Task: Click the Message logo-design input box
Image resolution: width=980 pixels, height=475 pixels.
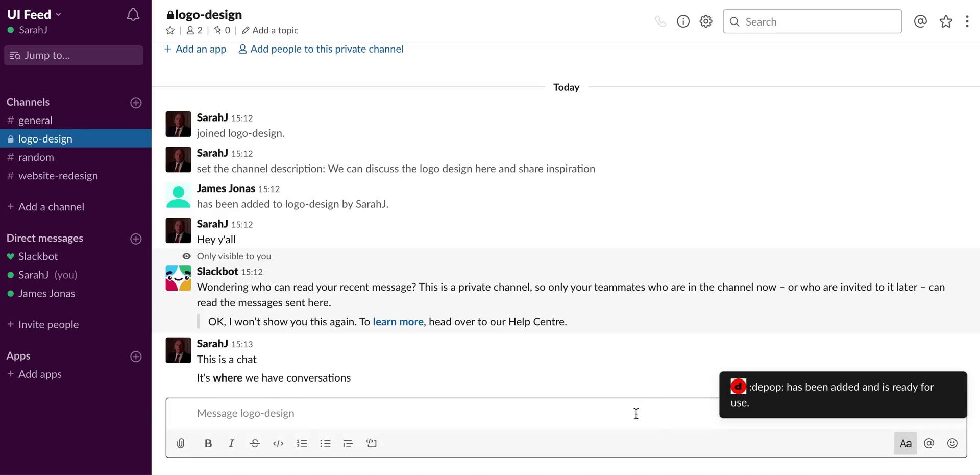Action: coord(442,413)
